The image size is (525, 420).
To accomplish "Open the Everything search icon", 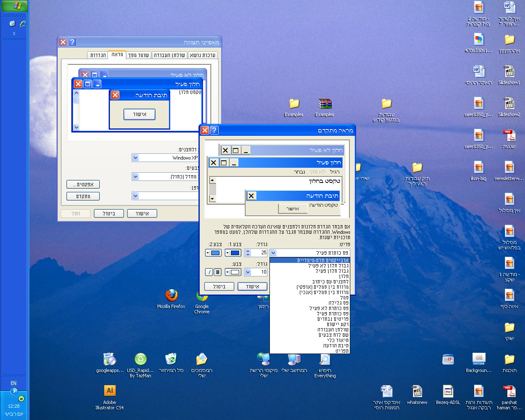I will (325, 365).
